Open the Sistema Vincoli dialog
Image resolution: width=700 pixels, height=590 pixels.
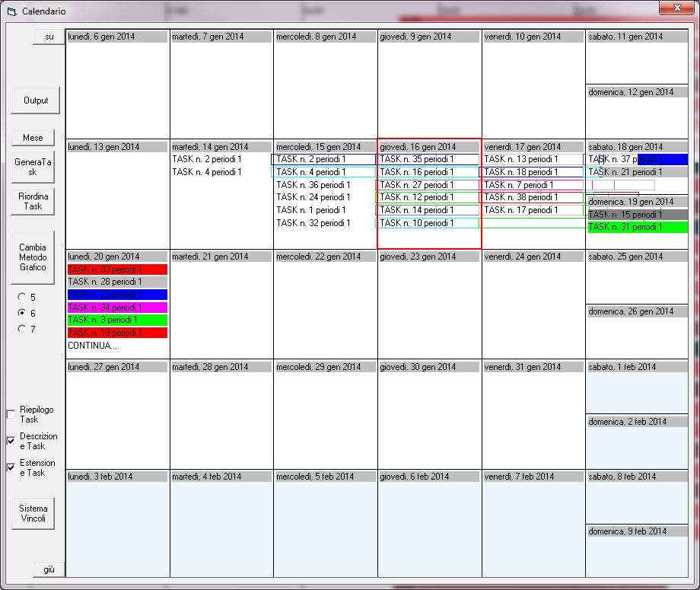(33, 513)
